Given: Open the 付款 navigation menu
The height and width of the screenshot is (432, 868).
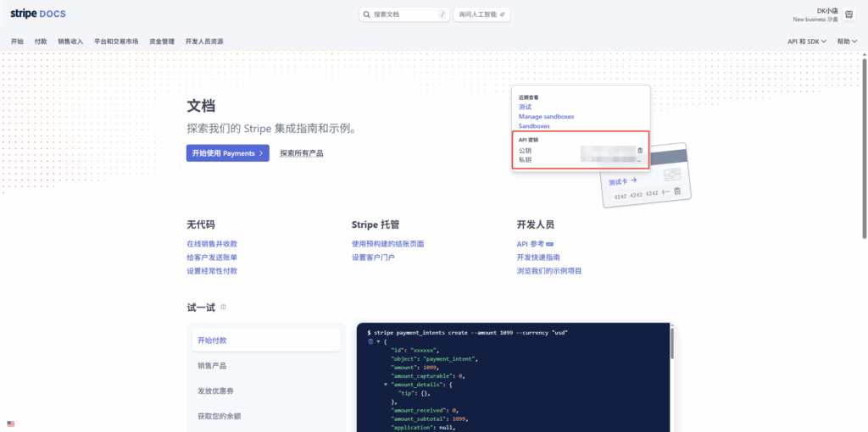Looking at the screenshot, I should 41,42.
